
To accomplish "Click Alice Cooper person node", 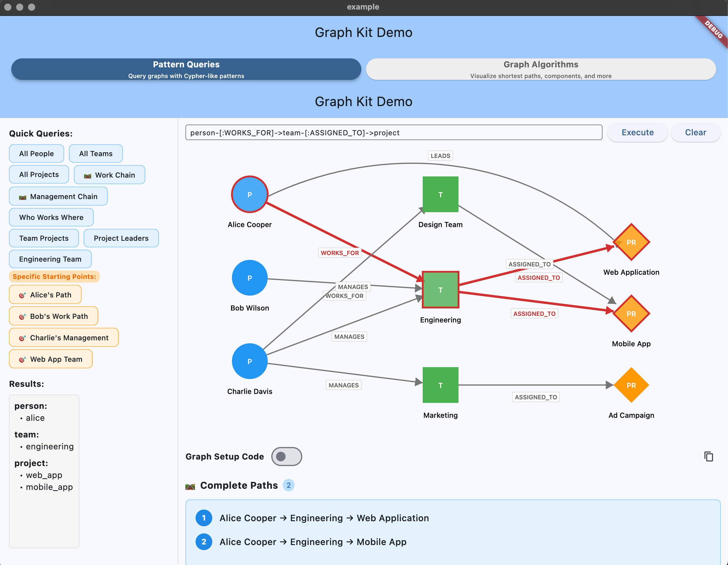I will click(x=249, y=195).
